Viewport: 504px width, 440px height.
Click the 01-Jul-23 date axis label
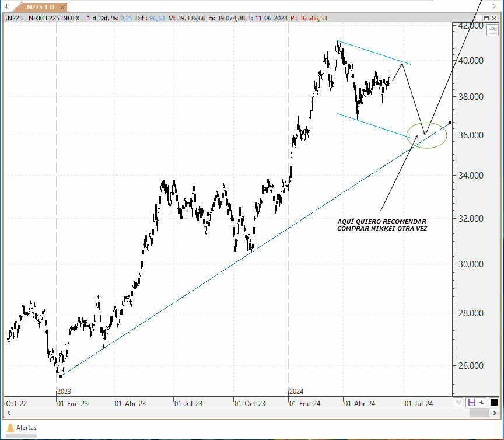coord(188,404)
